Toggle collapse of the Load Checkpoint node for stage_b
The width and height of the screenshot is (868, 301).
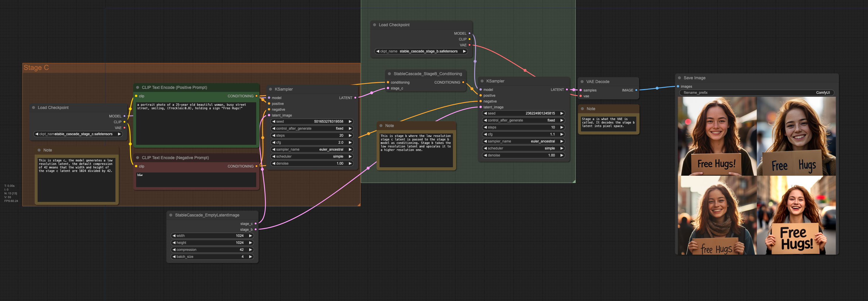coord(374,25)
